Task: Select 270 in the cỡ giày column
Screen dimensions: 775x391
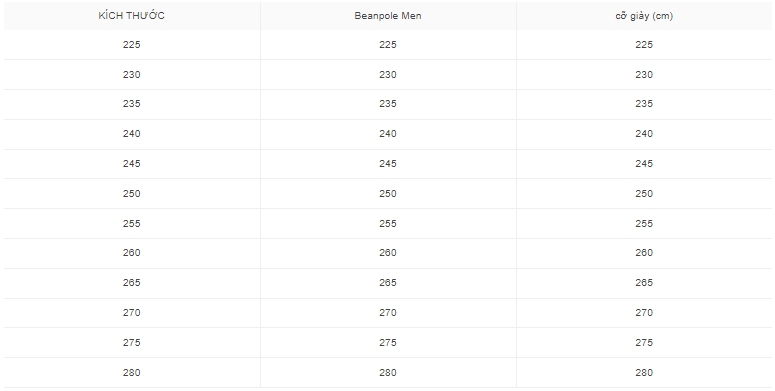Action: [644, 313]
